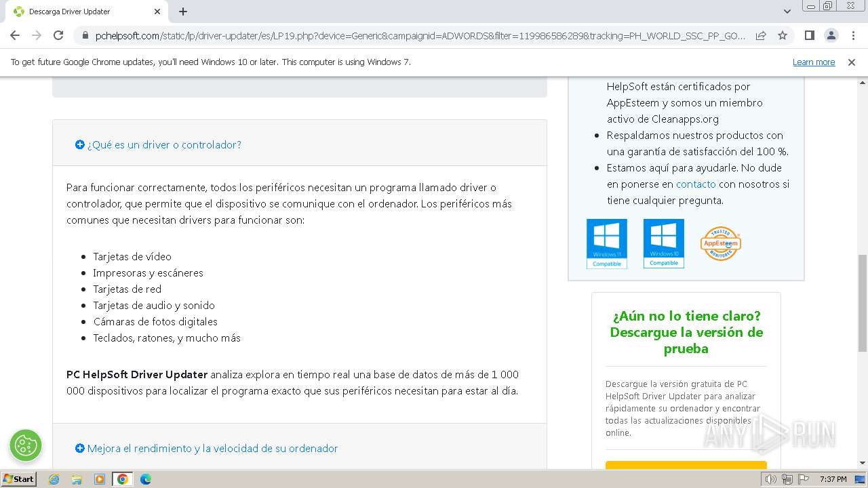Go forward in browser history

37,35
